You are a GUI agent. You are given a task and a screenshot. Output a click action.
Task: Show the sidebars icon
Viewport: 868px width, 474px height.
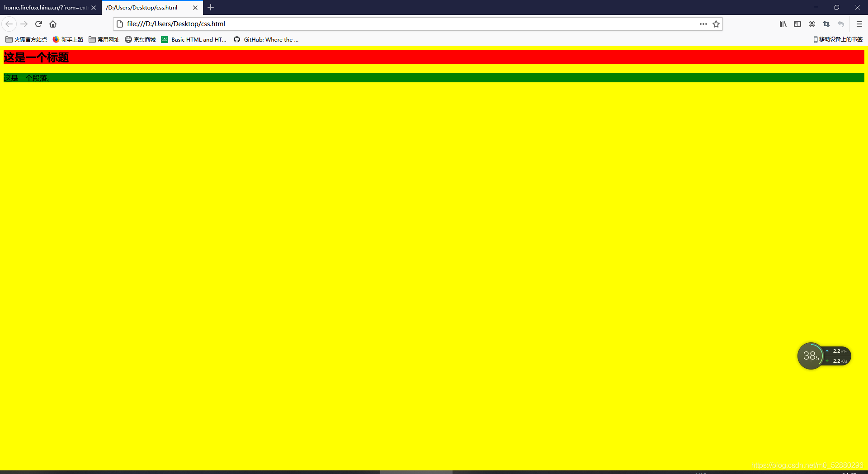797,24
